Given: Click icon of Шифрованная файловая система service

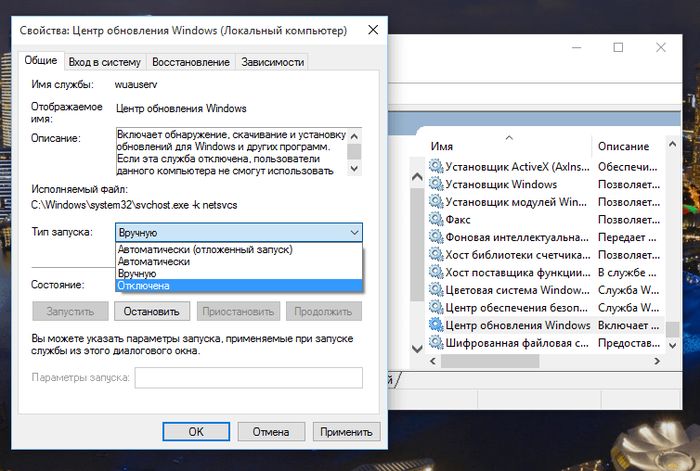Looking at the screenshot, I should point(435,342).
